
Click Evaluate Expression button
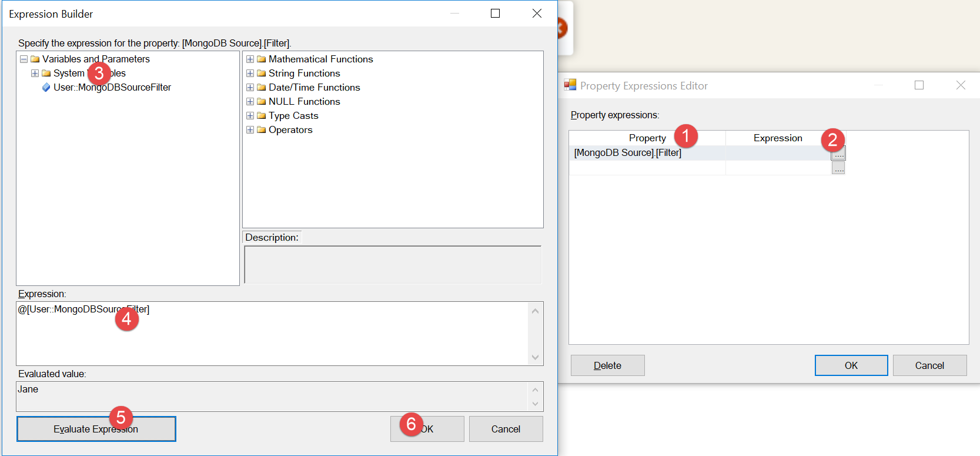coord(96,429)
